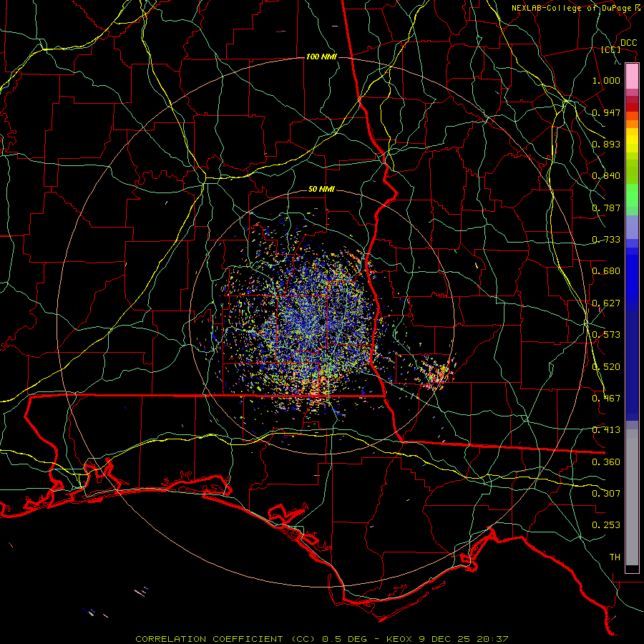Click the 0.360 legend value
This screenshot has width=644, height=644.
pyautogui.click(x=606, y=462)
